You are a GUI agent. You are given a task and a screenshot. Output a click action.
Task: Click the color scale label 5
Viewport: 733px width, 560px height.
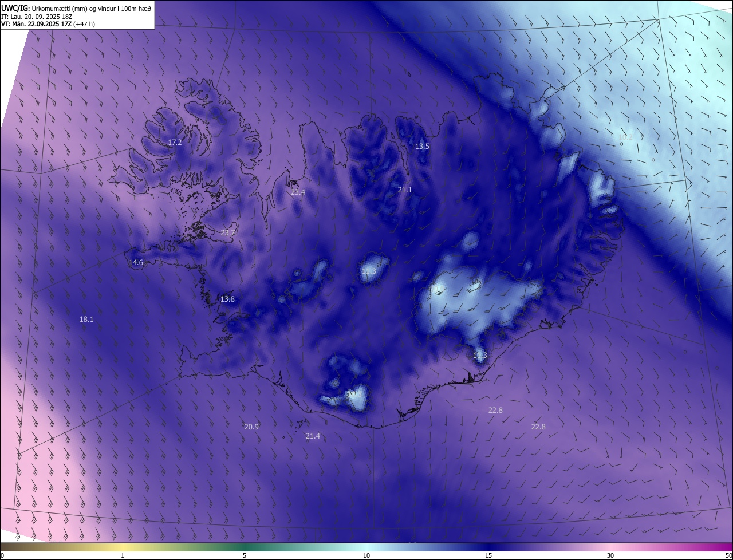pos(245,556)
